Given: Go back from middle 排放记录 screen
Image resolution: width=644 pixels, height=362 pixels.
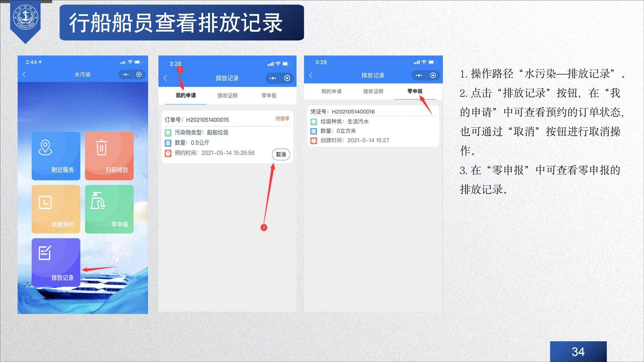Looking at the screenshot, I should point(165,78).
